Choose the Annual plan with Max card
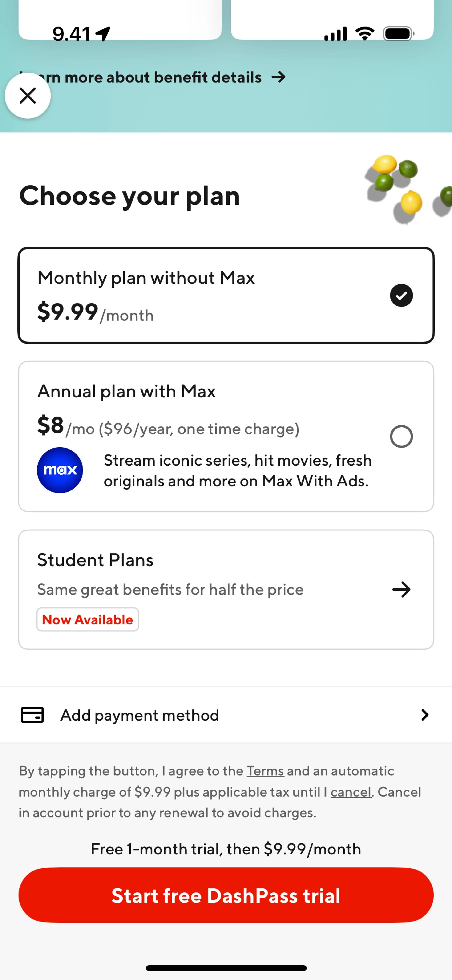The image size is (452, 980). pyautogui.click(x=226, y=436)
